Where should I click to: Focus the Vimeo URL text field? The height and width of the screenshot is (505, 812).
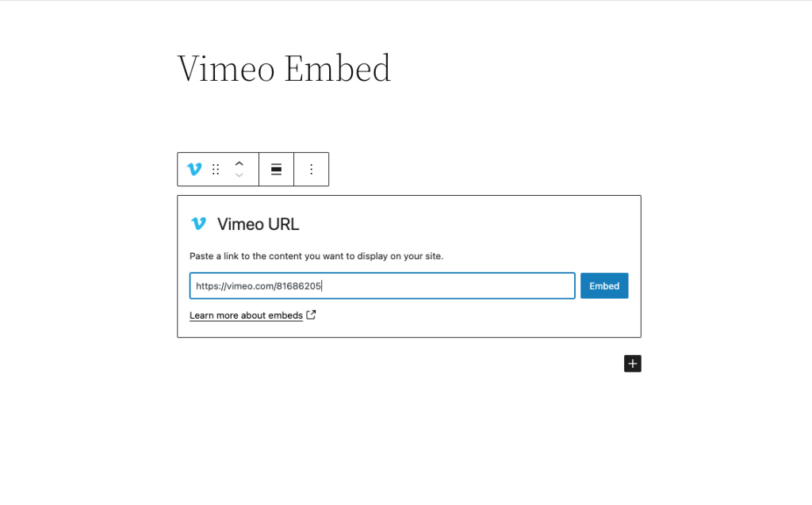tap(381, 285)
